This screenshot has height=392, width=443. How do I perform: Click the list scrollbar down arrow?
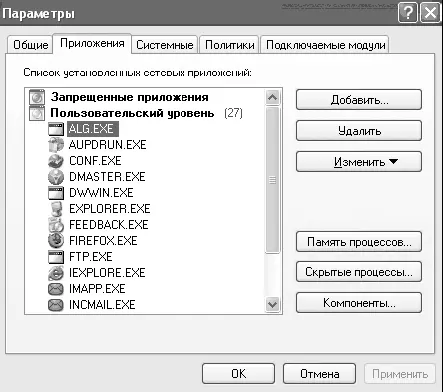pos(273,304)
